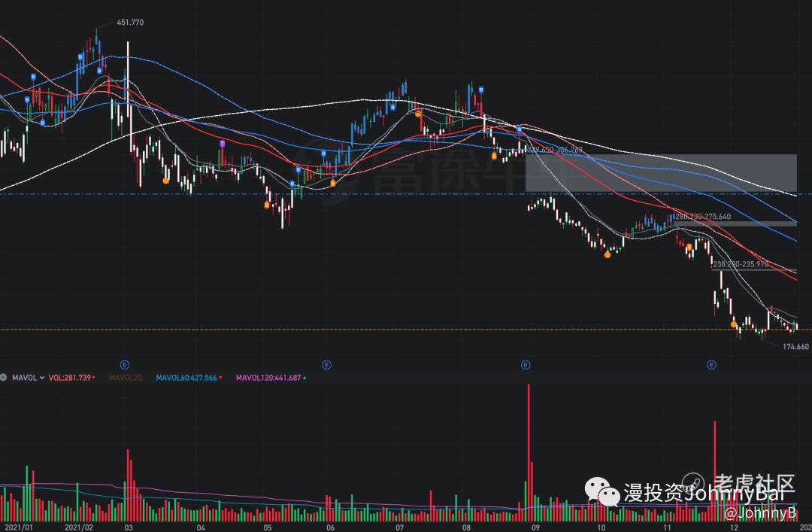Click the tall red volume bar in late November

pos(715,471)
